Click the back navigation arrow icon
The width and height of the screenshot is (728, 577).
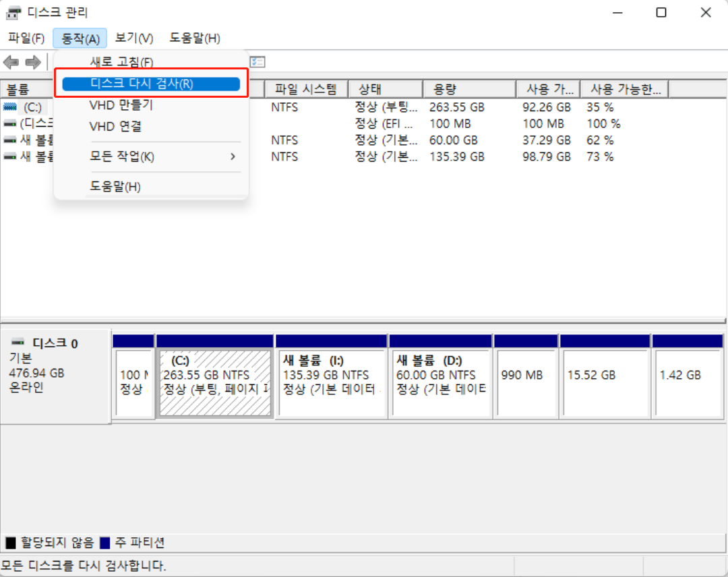(x=11, y=61)
